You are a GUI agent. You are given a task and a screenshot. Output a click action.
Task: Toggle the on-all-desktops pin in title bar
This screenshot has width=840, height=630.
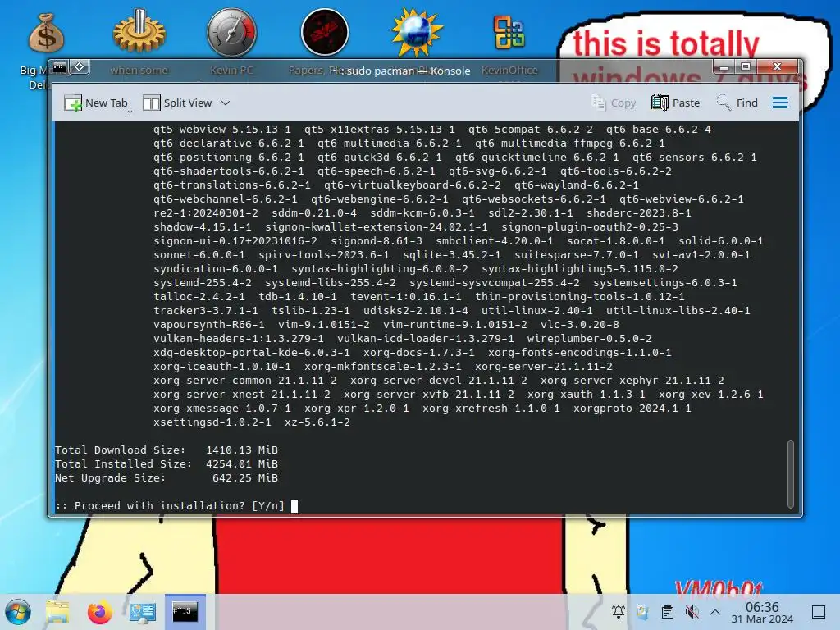80,67
